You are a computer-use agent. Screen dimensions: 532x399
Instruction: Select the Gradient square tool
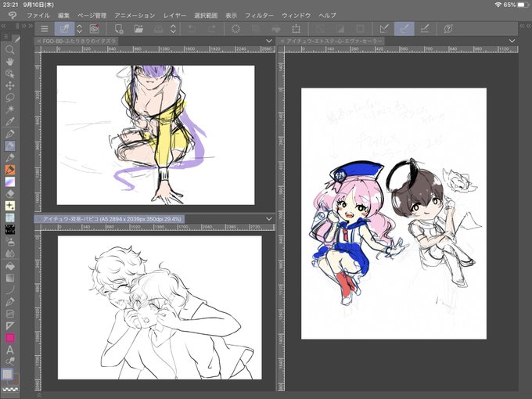(x=10, y=279)
